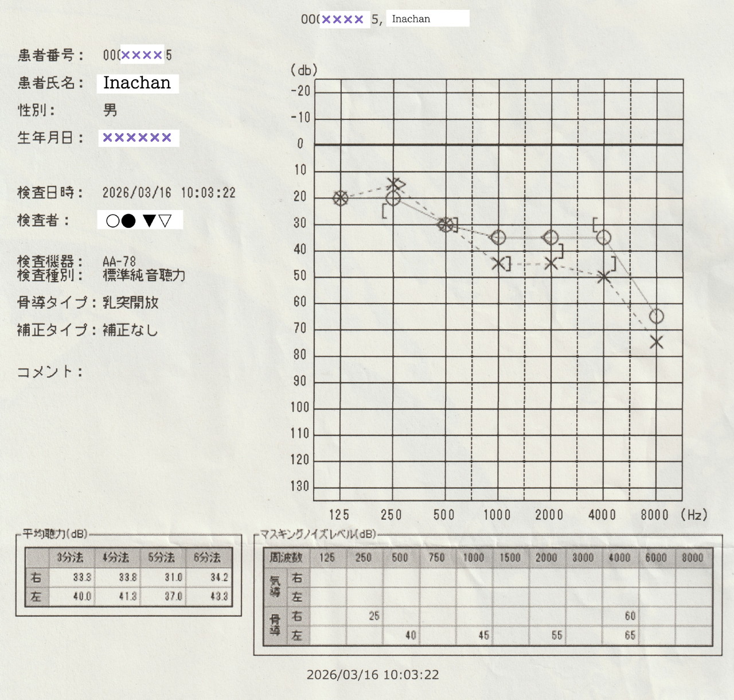Click the patient name field showing Inachan
Screen dimensions: 734x700
point(138,83)
